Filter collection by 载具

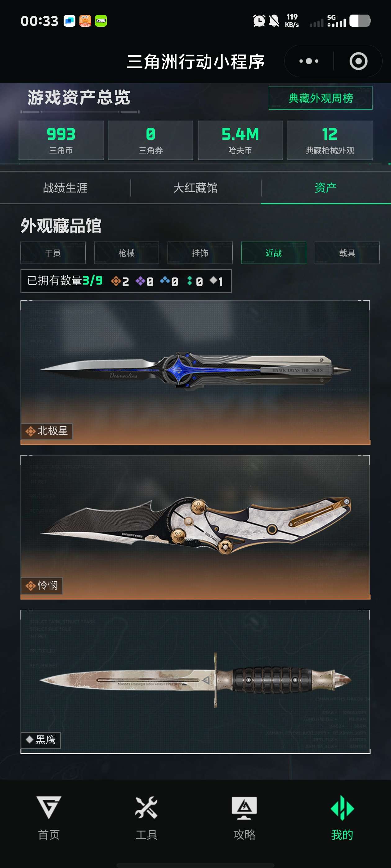(x=347, y=253)
